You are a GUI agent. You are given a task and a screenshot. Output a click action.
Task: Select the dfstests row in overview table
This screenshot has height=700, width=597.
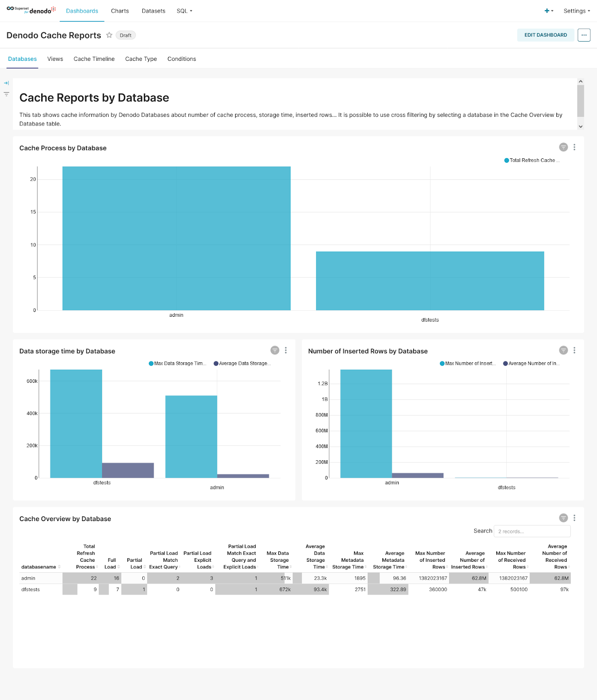coord(295,590)
